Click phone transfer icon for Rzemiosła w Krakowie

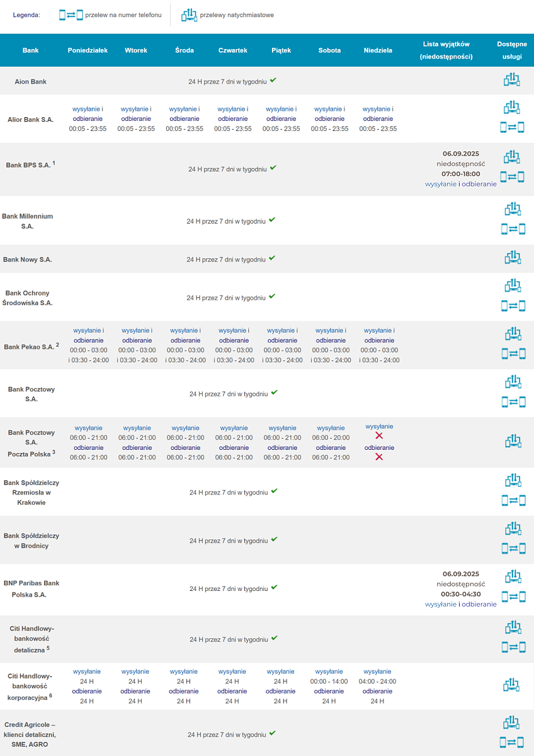(x=513, y=500)
